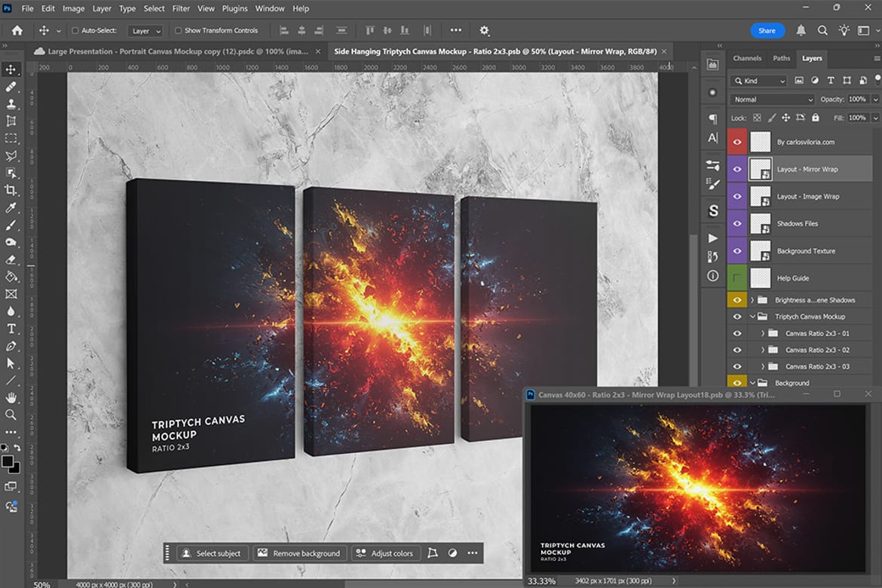Filter layers by type layers icon
The image size is (882, 588).
click(831, 81)
